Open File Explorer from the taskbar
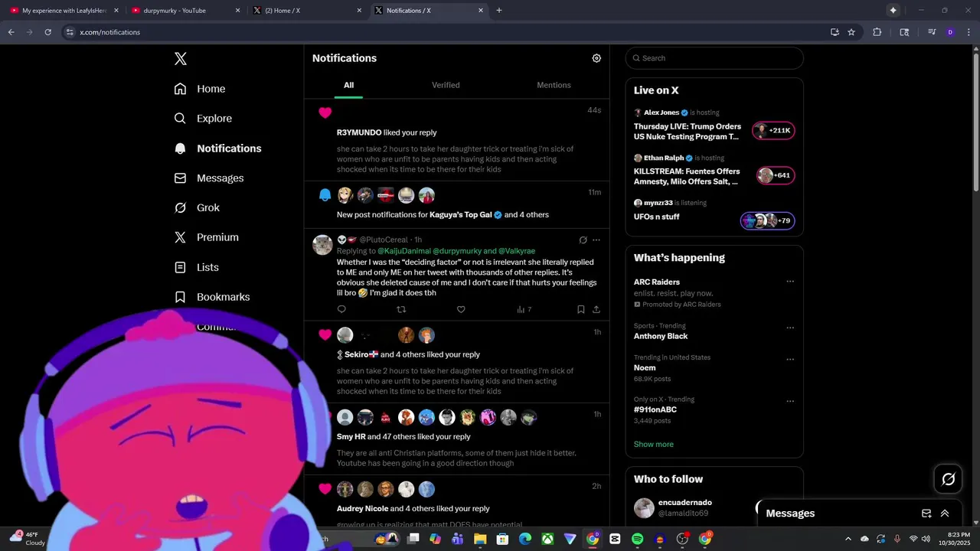Screen dimensions: 980x551 click(480, 540)
